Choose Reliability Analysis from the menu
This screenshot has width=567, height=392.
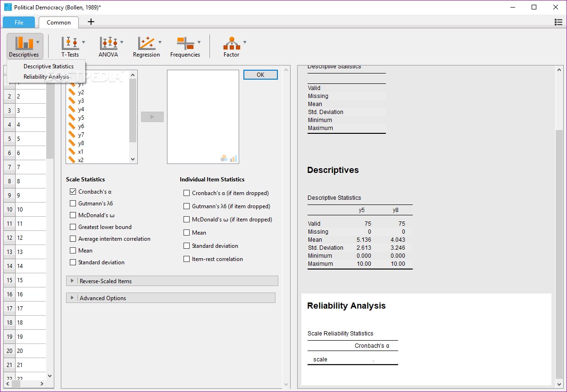46,77
